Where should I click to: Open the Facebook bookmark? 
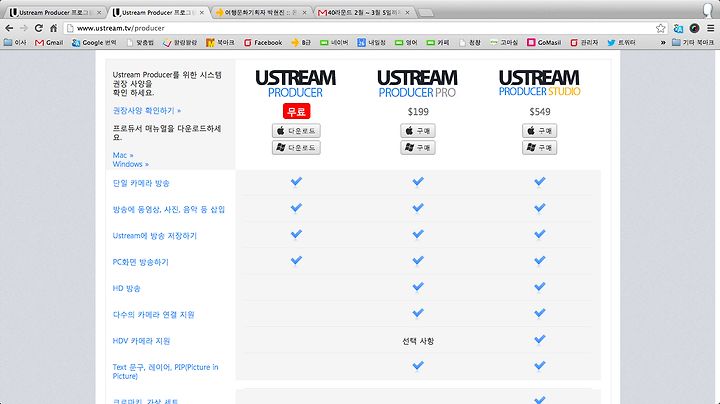[263, 42]
